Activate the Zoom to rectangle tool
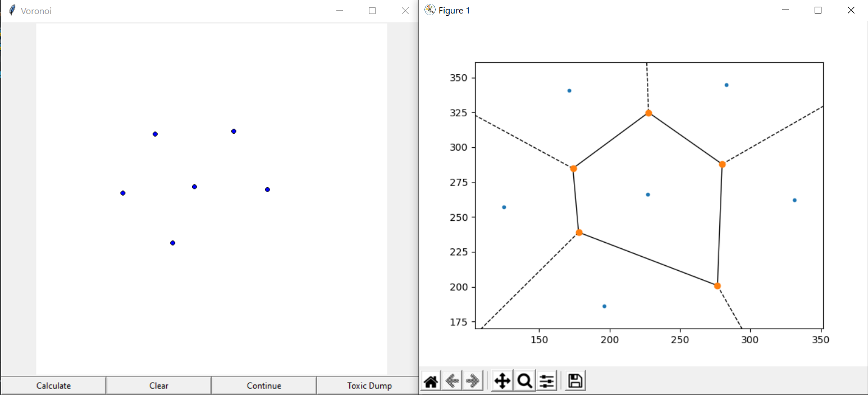868x395 pixels. click(x=524, y=382)
